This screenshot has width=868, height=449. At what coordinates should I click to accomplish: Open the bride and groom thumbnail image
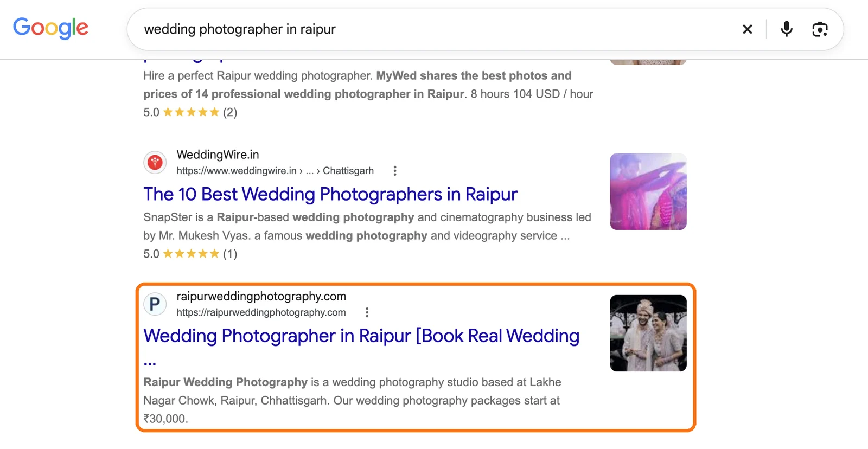click(x=648, y=333)
